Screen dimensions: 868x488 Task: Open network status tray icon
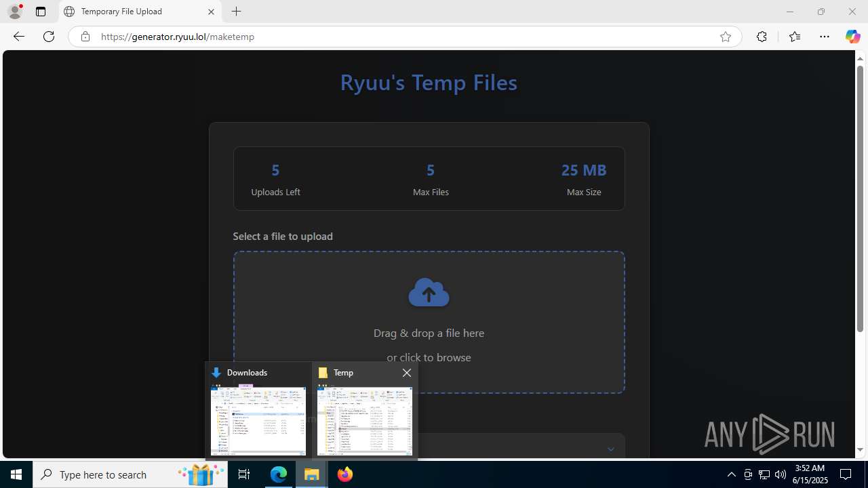click(764, 474)
